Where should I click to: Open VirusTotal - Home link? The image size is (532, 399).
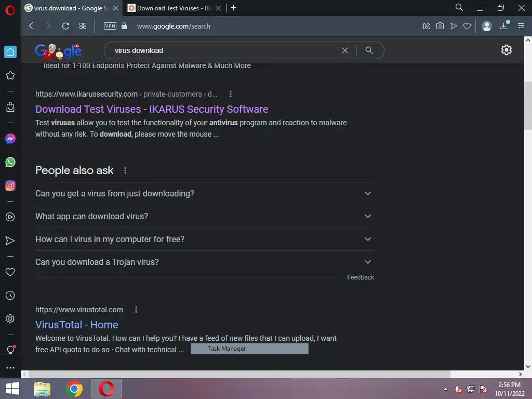[77, 325]
